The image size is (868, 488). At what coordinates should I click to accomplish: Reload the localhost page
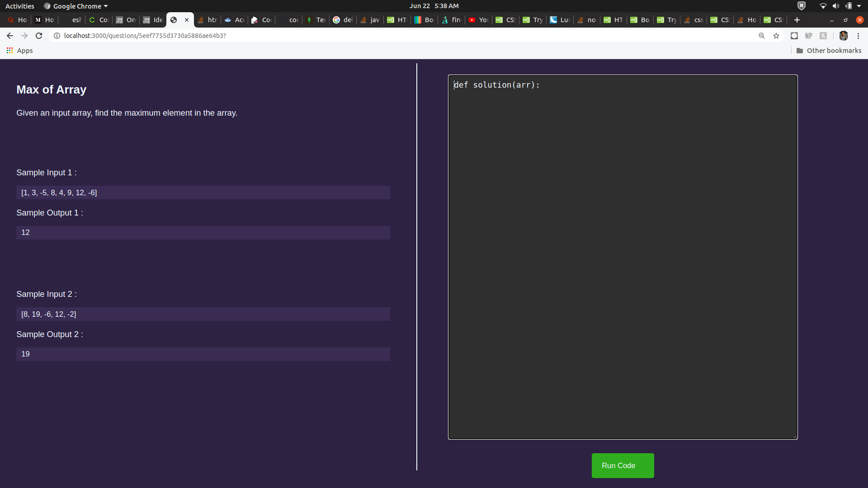pyautogui.click(x=39, y=36)
